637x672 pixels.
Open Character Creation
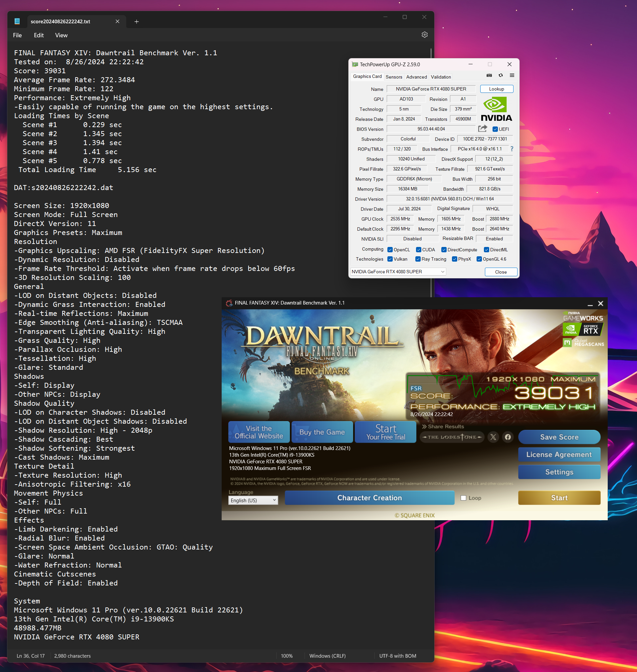click(x=369, y=498)
